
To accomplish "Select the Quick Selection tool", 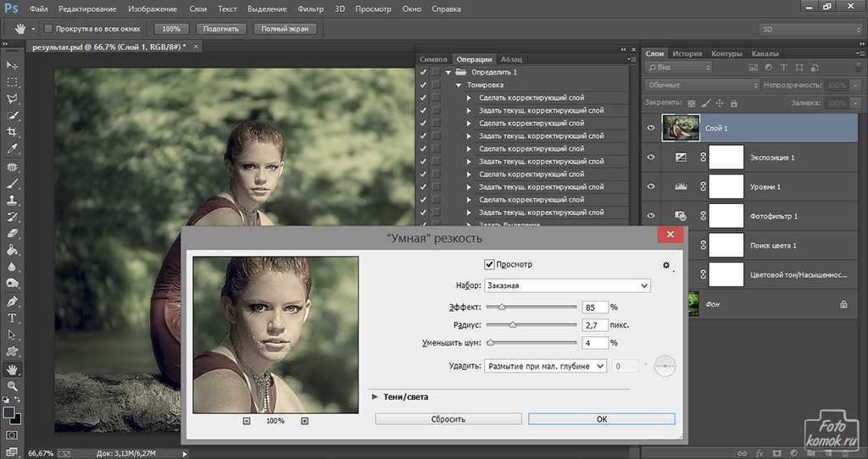I will (x=12, y=115).
